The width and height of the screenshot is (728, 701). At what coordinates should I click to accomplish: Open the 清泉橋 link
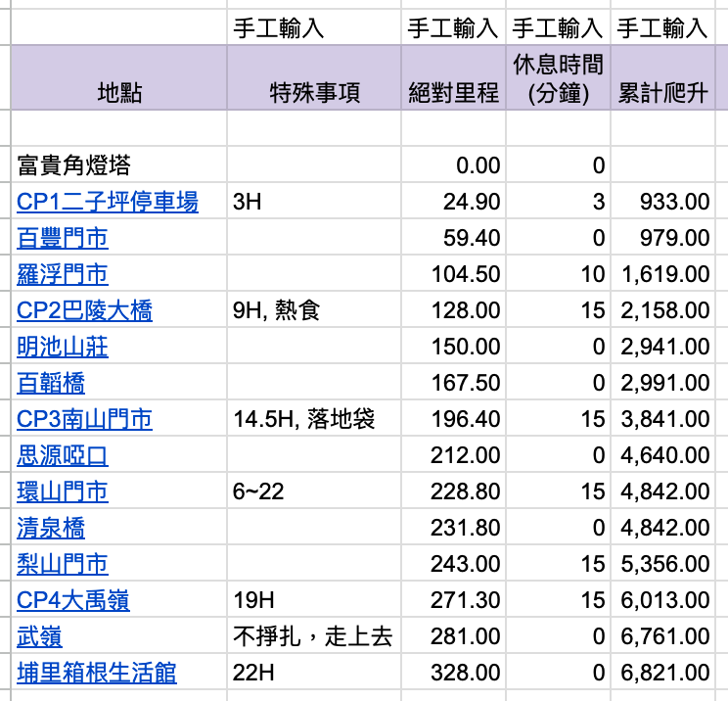click(51, 528)
